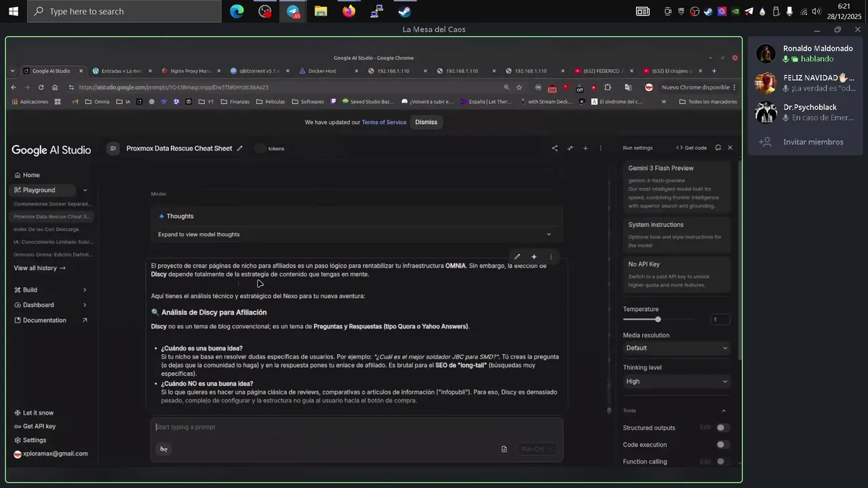The height and width of the screenshot is (488, 868).
Task: Open Steam from the Windows taskbar
Action: (x=404, y=12)
